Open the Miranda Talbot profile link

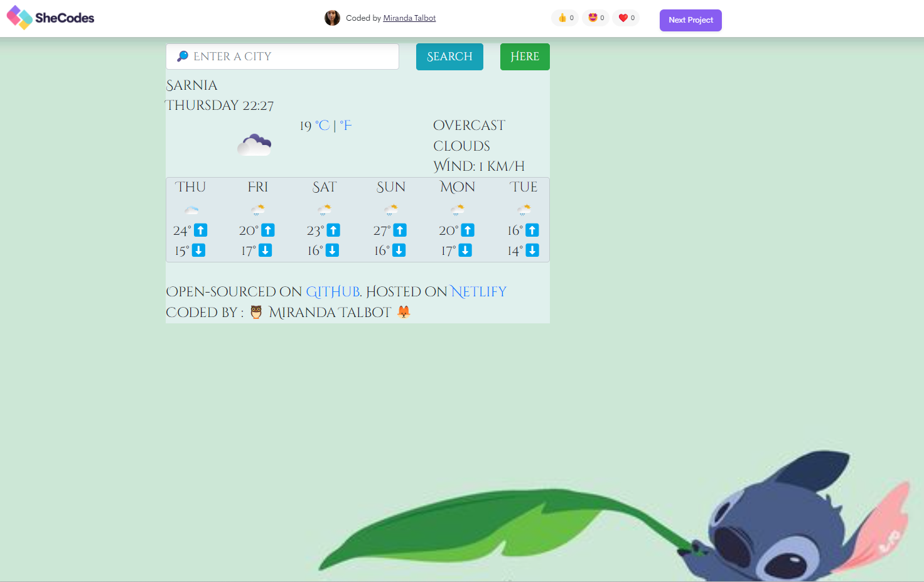409,18
